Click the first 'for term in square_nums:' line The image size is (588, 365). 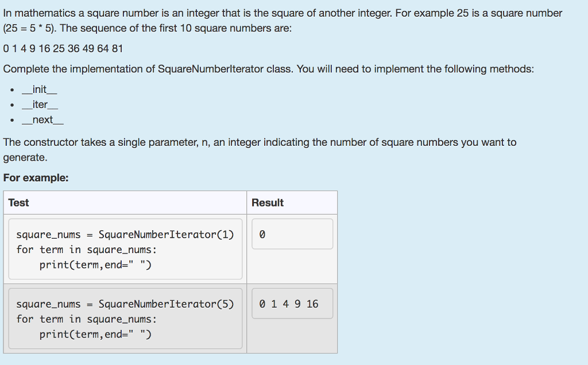pos(87,250)
